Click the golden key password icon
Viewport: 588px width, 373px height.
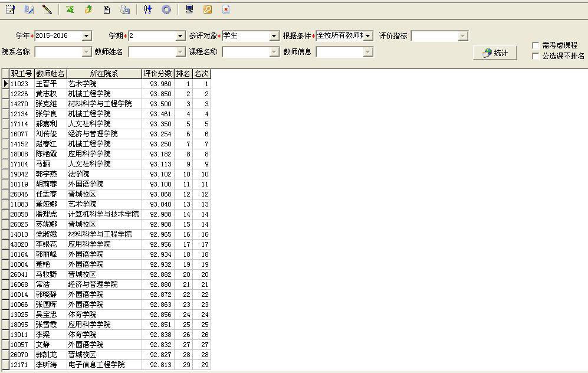coord(208,9)
